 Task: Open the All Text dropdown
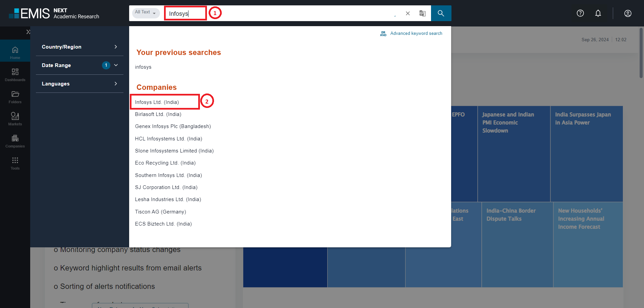coord(146,13)
